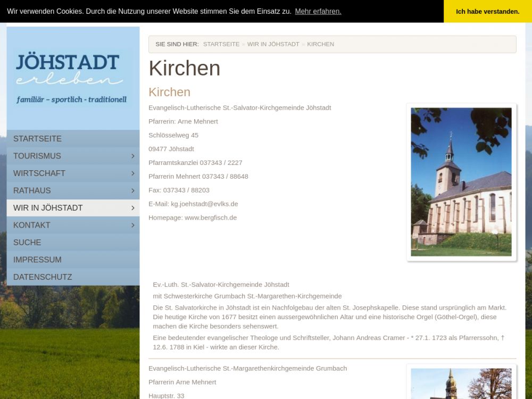Image resolution: width=532 pixels, height=399 pixels.
Task: Expand the Tourismus submenu arrow
Action: tap(132, 156)
